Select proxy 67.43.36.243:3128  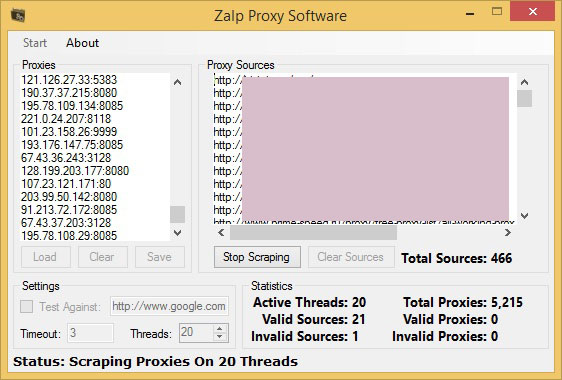[x=66, y=158]
